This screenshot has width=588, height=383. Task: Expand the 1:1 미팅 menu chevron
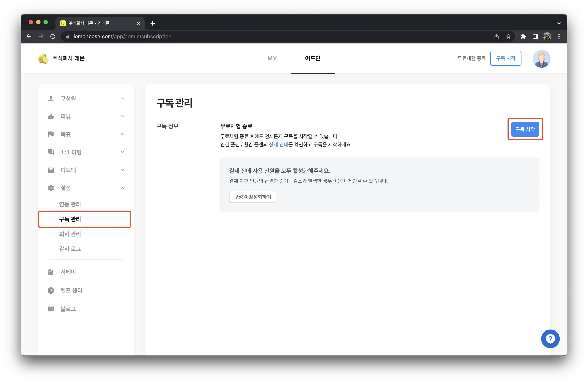pyautogui.click(x=122, y=152)
